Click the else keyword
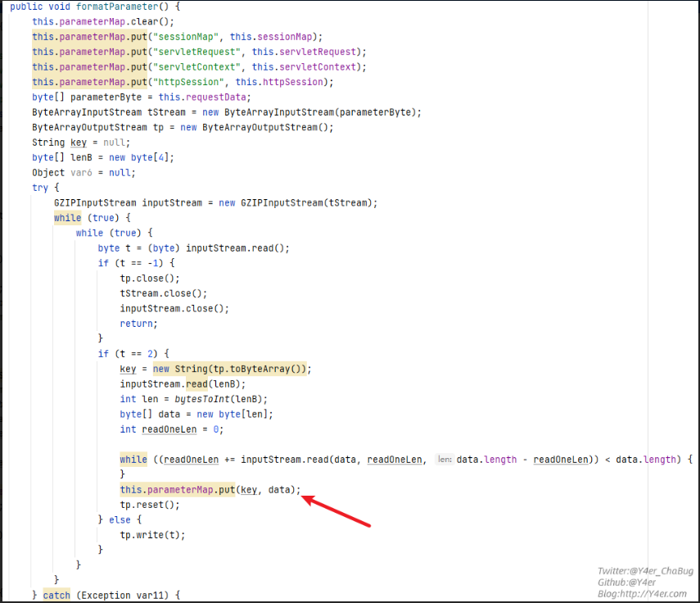This screenshot has height=603, width=700. coord(120,520)
